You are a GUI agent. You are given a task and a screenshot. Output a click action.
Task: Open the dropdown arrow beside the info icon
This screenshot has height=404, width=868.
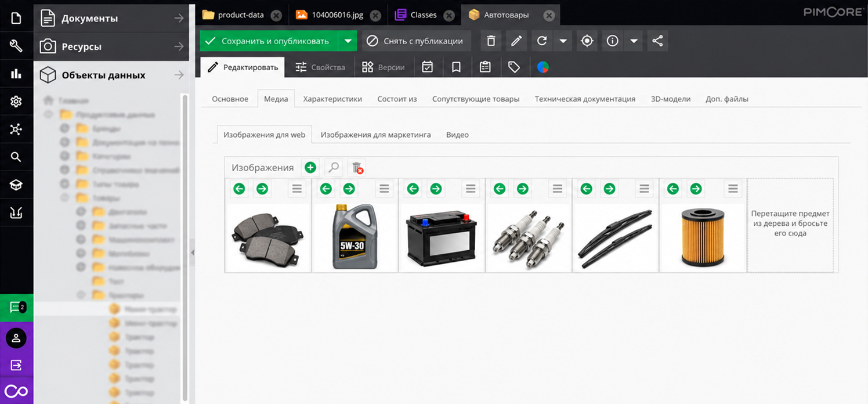tap(634, 41)
